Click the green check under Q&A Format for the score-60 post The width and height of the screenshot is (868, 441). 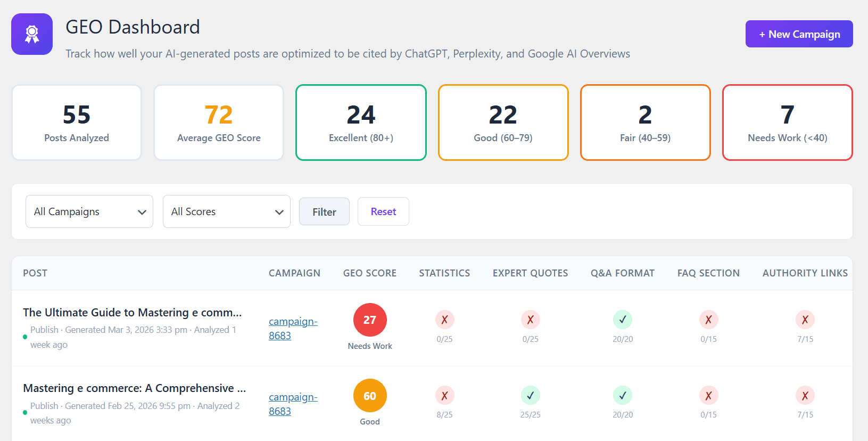(622, 395)
